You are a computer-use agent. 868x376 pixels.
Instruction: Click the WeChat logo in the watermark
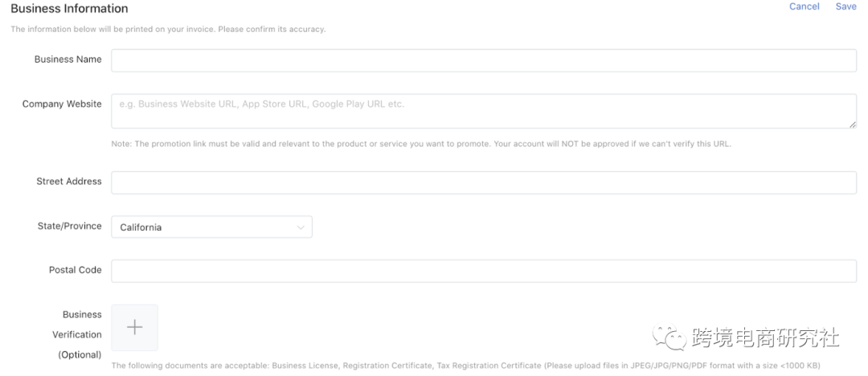coord(664,337)
